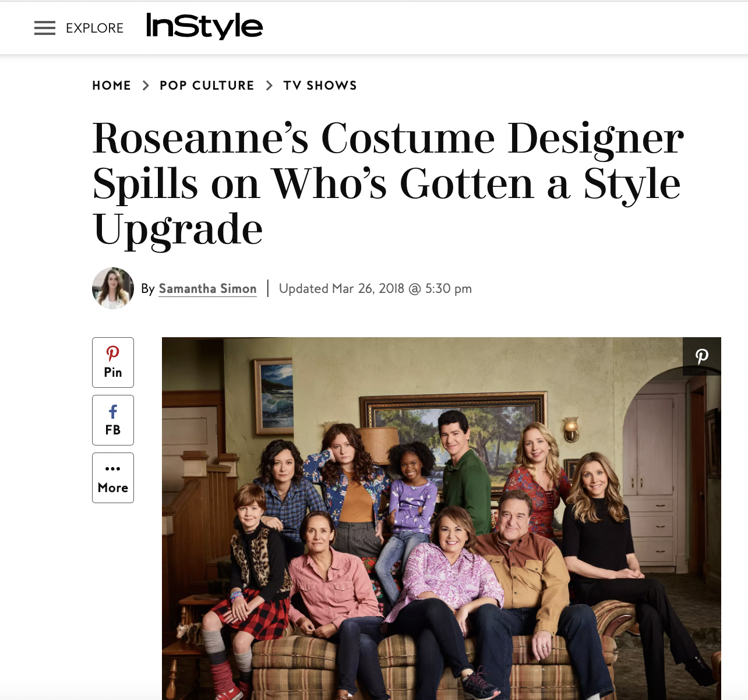This screenshot has height=700, width=748.
Task: Visit the POP CULTURE category
Action: 207,85
